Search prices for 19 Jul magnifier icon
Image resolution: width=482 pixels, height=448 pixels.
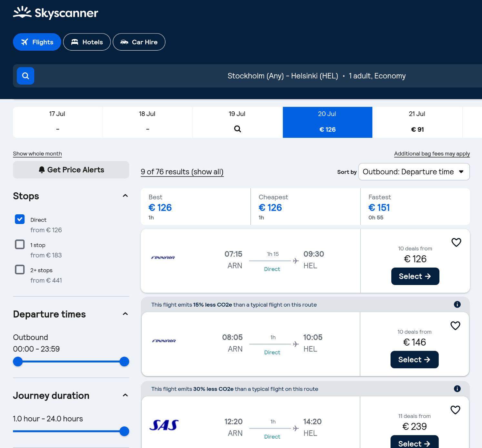click(237, 129)
